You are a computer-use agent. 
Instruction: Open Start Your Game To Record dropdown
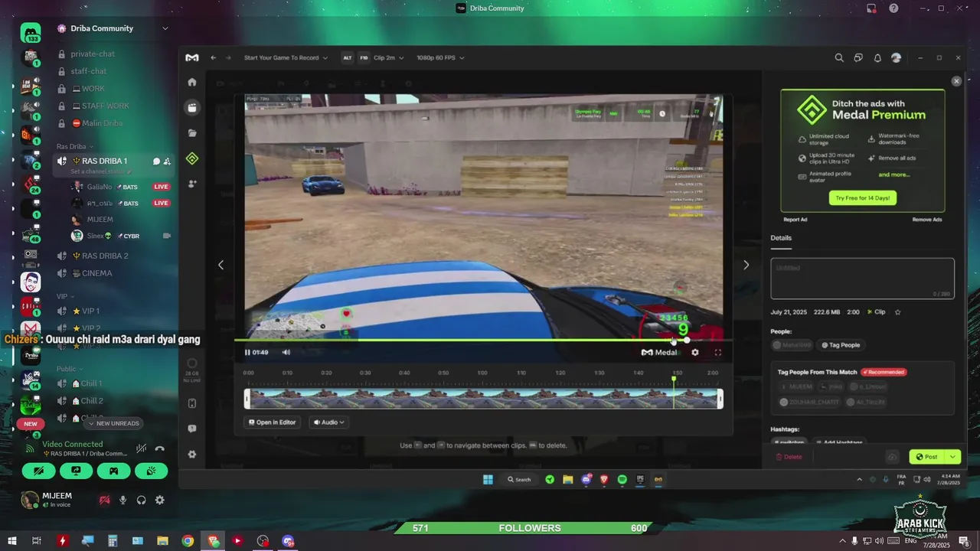coord(286,57)
